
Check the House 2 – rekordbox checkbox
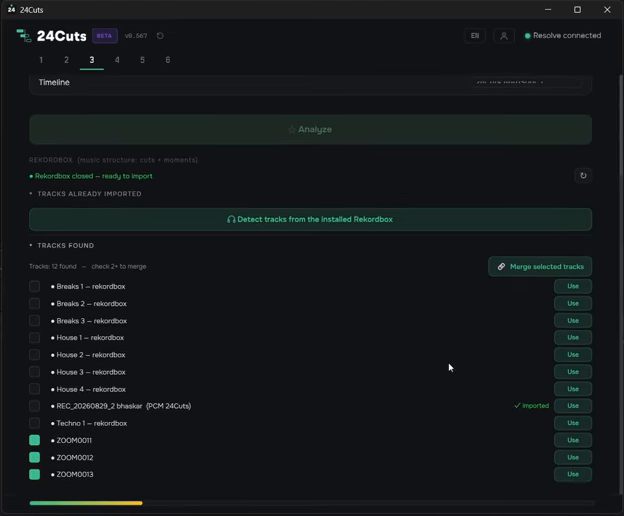(35, 355)
